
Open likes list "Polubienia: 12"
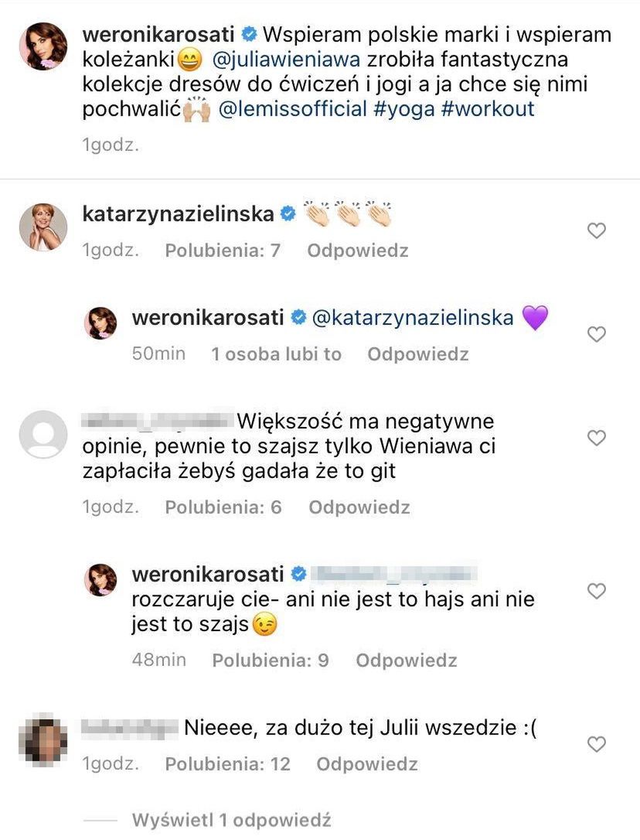click(228, 764)
